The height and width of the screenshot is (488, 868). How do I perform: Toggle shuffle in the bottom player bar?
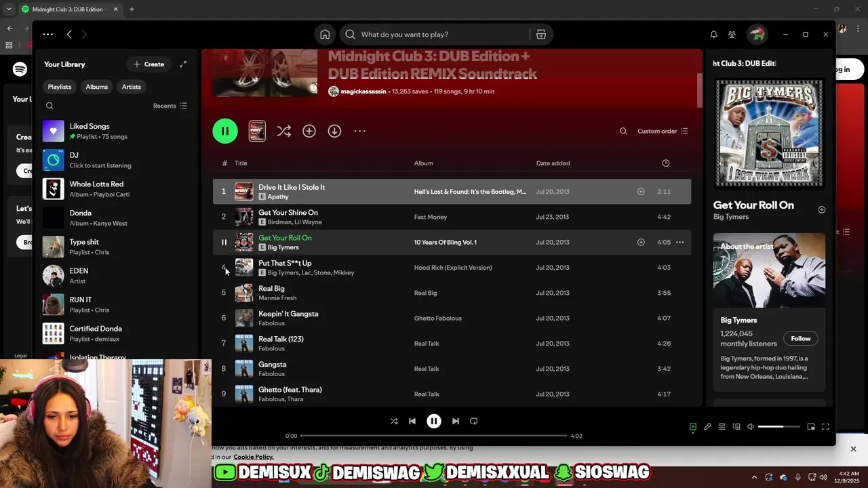pos(394,421)
